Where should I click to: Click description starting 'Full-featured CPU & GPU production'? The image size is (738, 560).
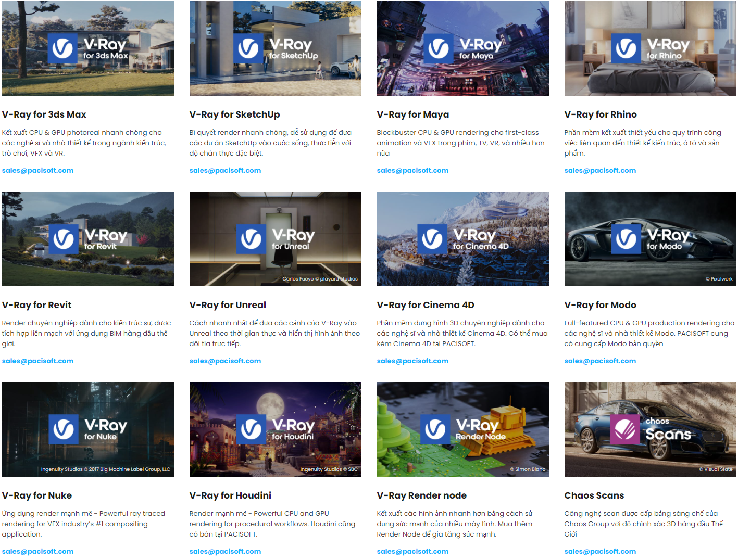[649, 333]
